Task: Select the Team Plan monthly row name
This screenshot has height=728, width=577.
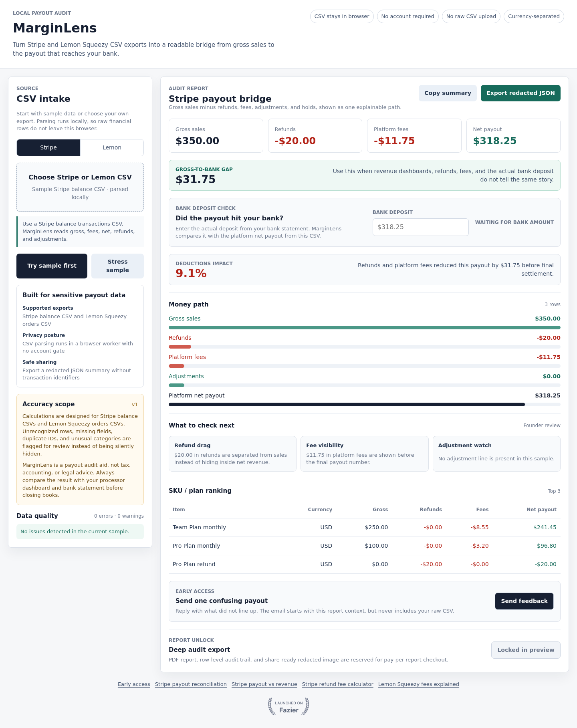Action: tap(199, 527)
